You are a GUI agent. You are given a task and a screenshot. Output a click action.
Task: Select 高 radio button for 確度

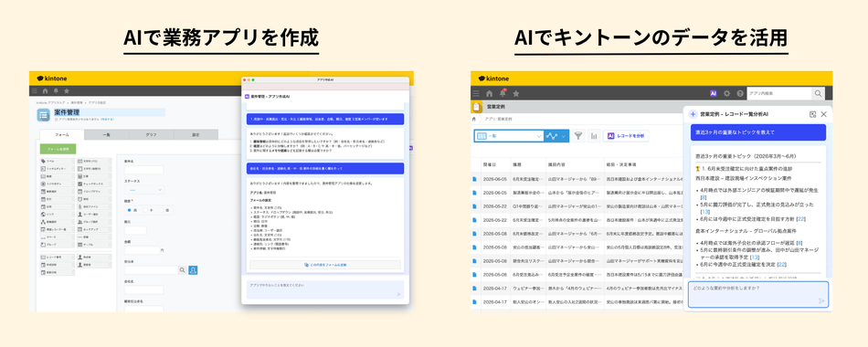130,210
